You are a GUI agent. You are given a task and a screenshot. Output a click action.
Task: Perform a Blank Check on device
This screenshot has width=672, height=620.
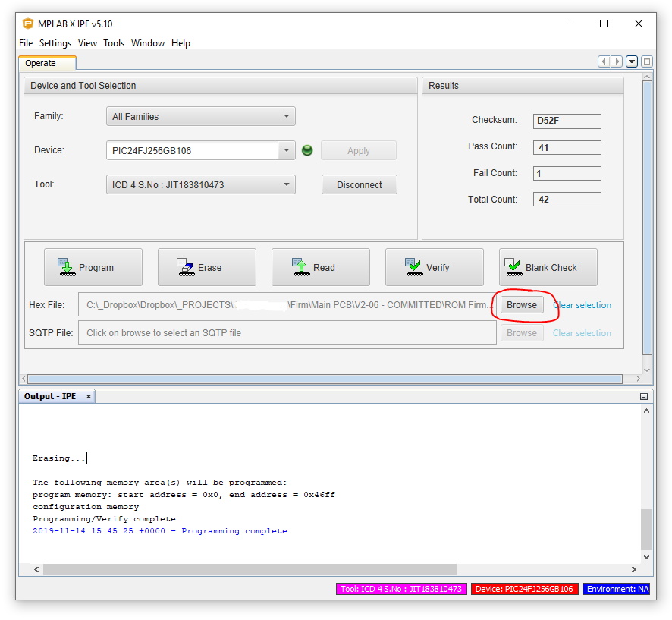coord(548,267)
